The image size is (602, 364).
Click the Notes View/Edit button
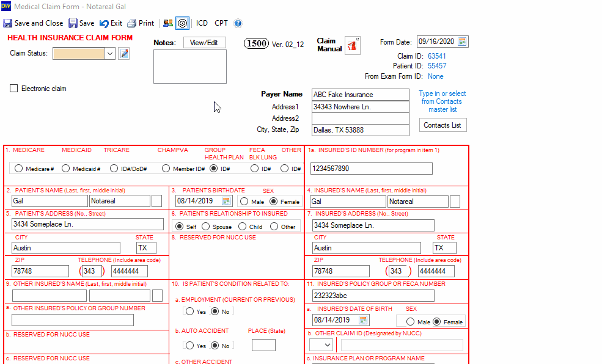point(204,43)
